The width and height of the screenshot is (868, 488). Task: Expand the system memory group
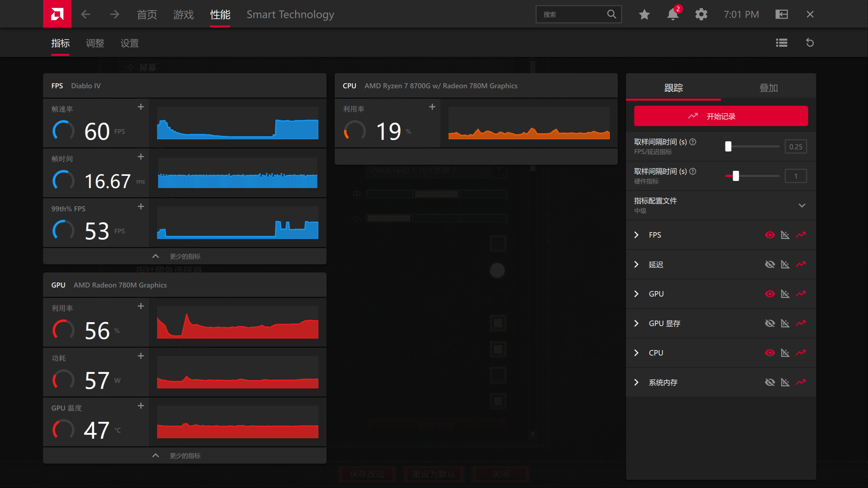click(636, 382)
